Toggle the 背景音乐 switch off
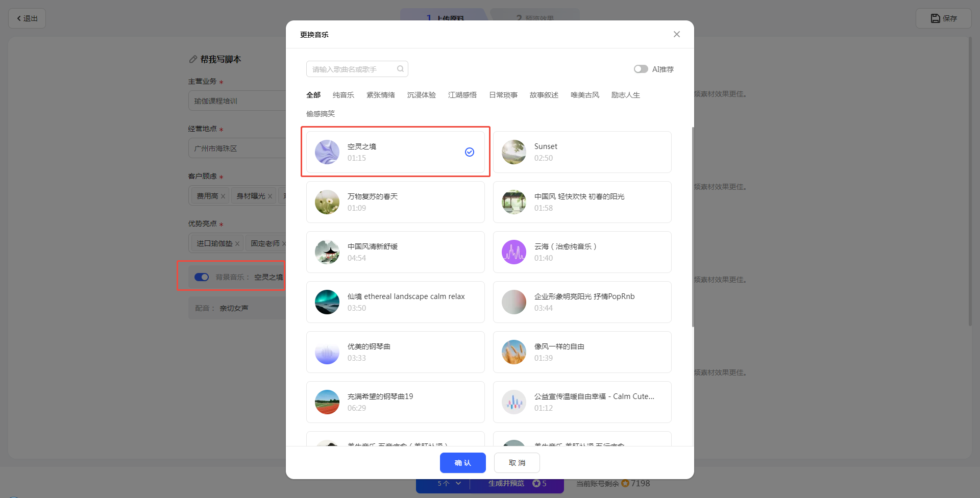 pos(202,277)
